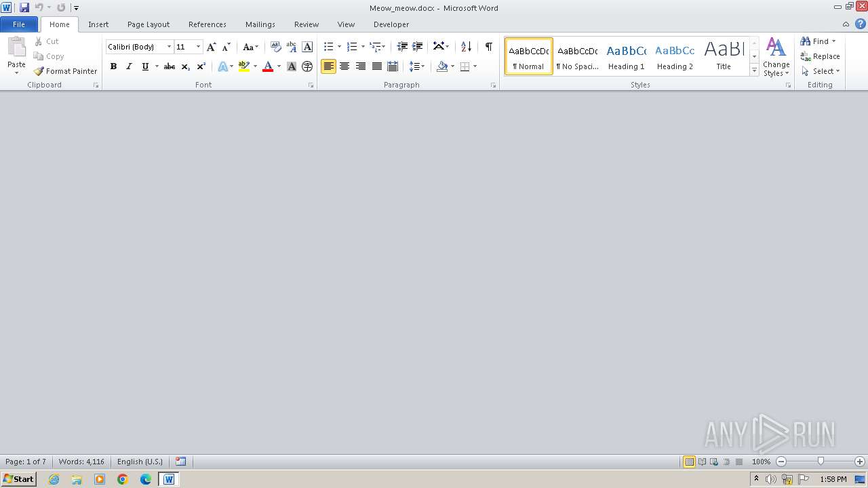This screenshot has width=868, height=488.
Task: Zoom in with the plus button
Action: click(860, 462)
